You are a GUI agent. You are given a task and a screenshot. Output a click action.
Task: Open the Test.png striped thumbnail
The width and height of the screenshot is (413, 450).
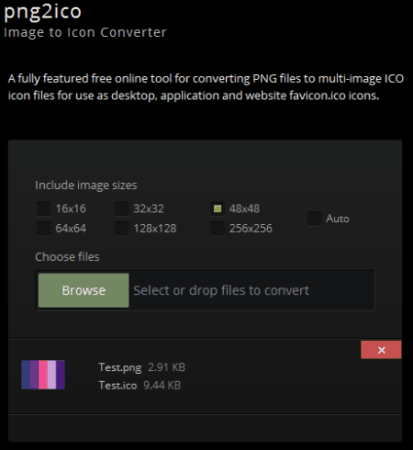pyautogui.click(x=43, y=375)
